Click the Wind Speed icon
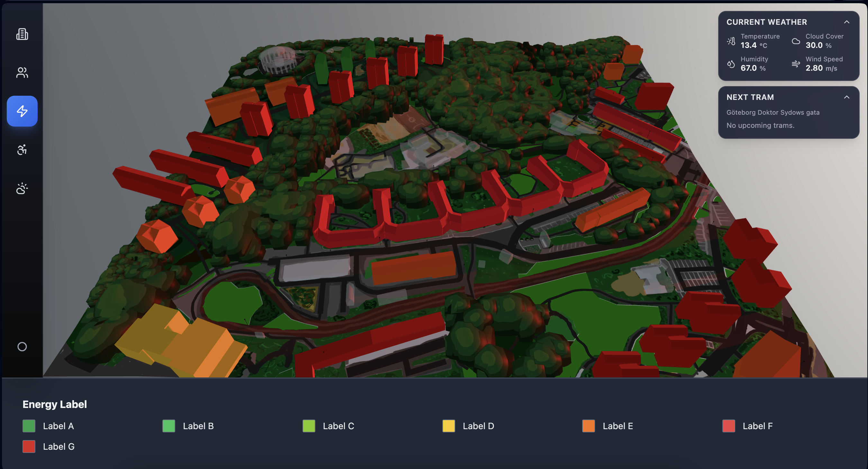This screenshot has height=469, width=868. (796, 64)
